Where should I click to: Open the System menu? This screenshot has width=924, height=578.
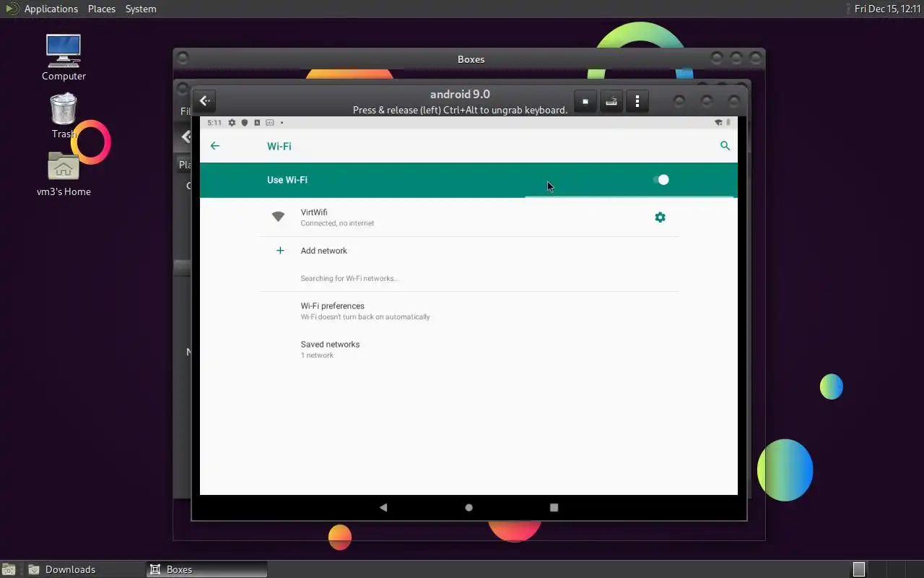click(141, 9)
